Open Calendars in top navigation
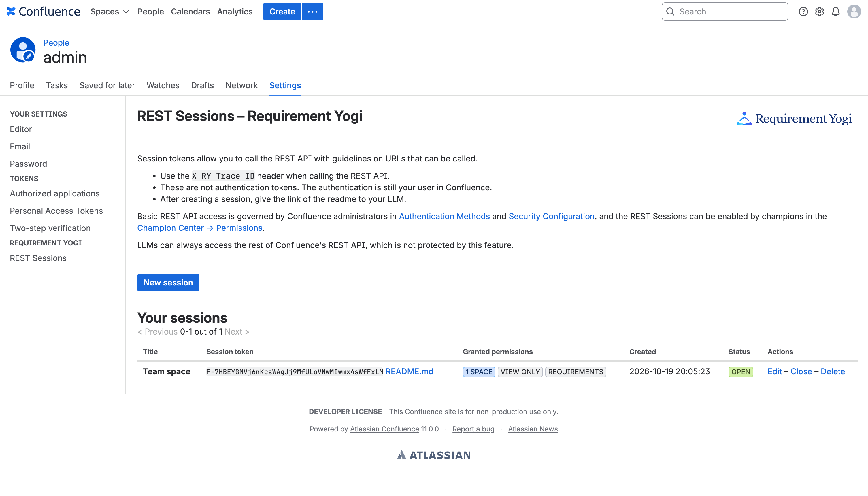Viewport: 868px width, 496px height. coord(190,12)
